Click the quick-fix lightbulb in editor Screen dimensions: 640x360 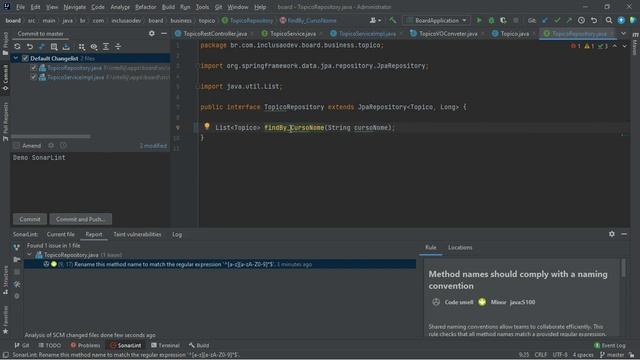(x=207, y=127)
